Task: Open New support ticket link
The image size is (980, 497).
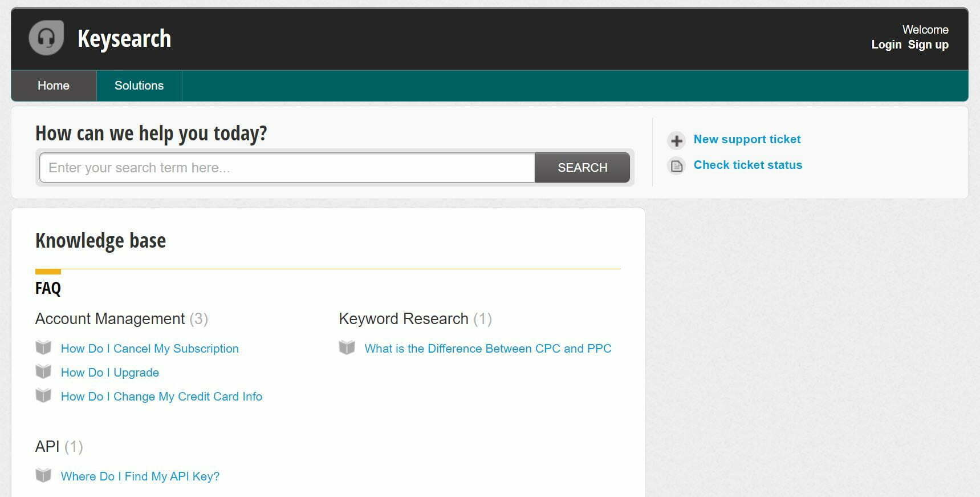Action: coord(747,139)
